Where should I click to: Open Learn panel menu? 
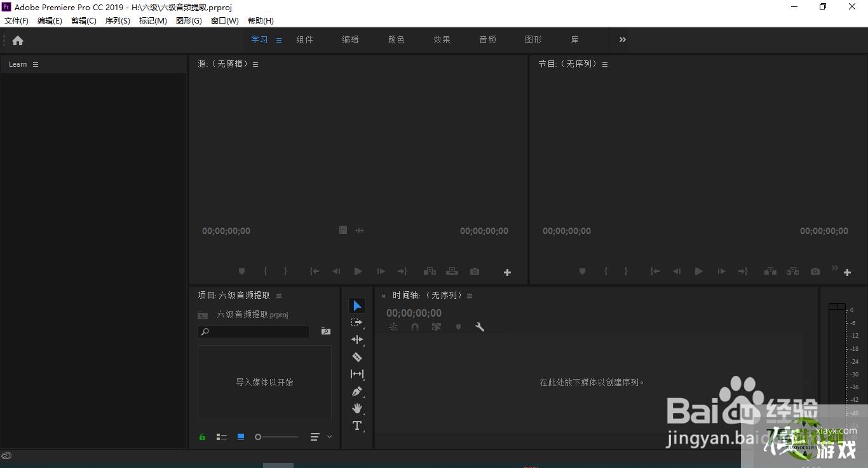pyautogui.click(x=36, y=64)
